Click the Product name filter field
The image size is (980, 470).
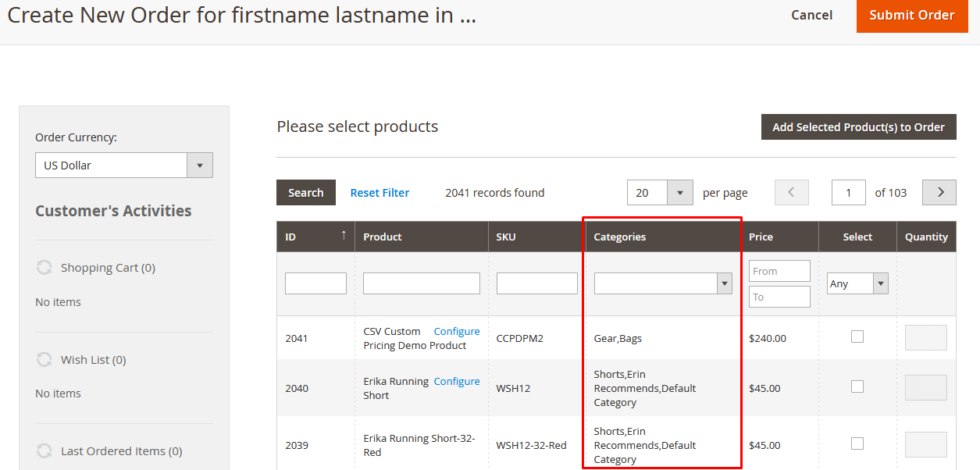pos(422,283)
